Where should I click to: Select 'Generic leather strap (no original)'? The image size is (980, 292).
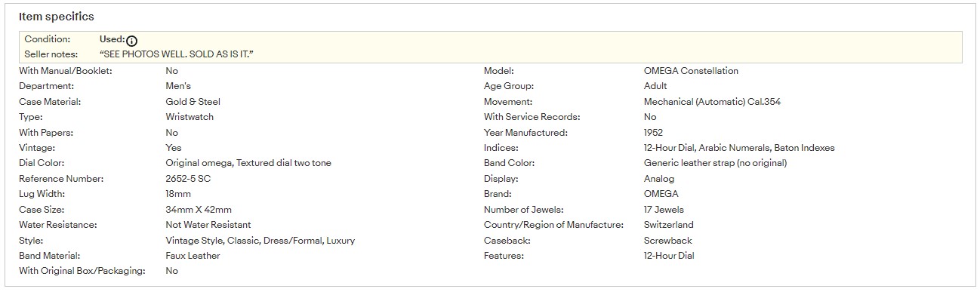point(716,163)
